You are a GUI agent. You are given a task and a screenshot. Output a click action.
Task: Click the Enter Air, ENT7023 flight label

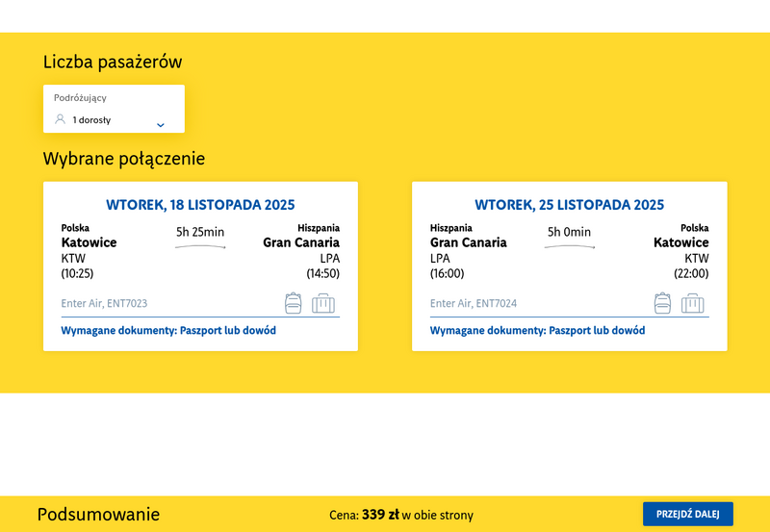104,303
